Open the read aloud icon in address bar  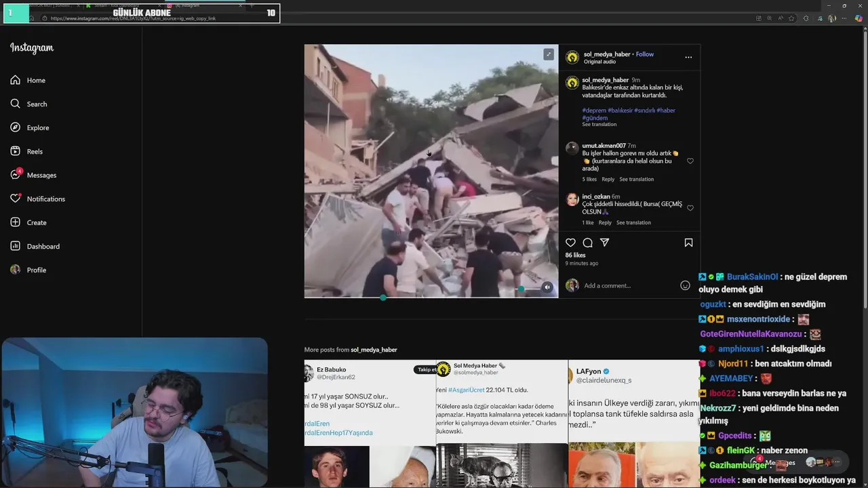click(780, 18)
